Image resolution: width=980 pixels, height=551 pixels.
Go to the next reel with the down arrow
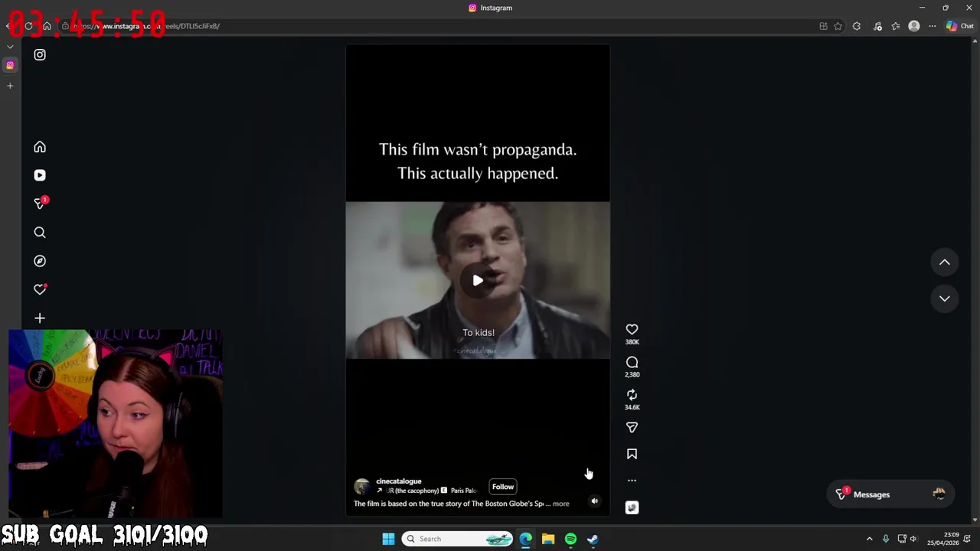coord(945,298)
